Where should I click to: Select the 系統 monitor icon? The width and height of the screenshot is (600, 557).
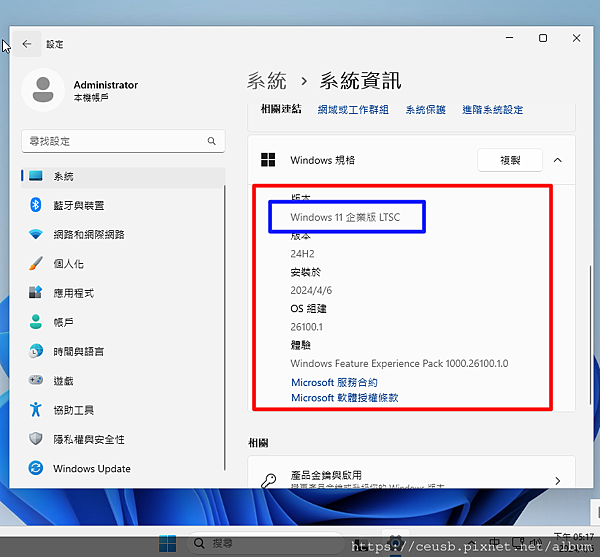[36, 176]
